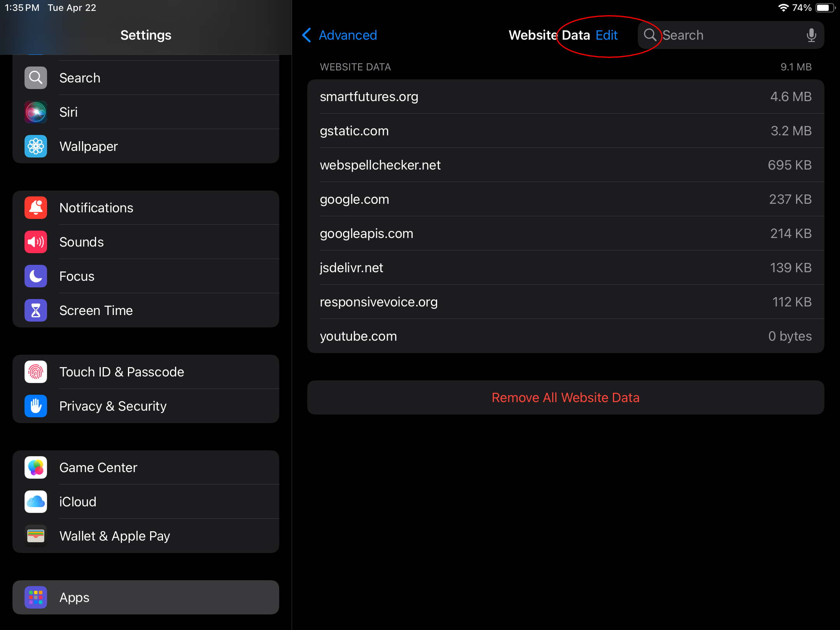The image size is (840, 630).
Task: Tap the Search magnifier icon in sidebar
Action: click(x=36, y=78)
